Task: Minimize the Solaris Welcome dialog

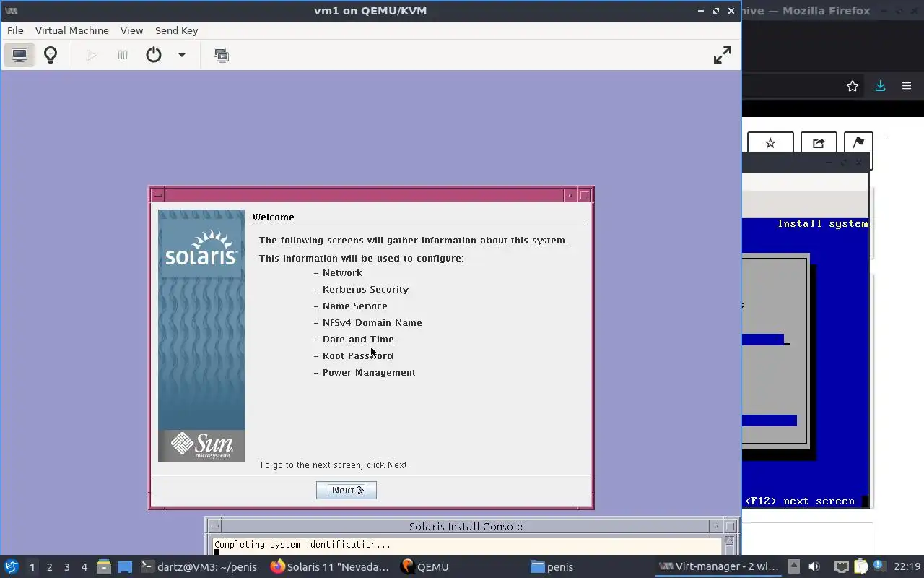Action: click(570, 195)
